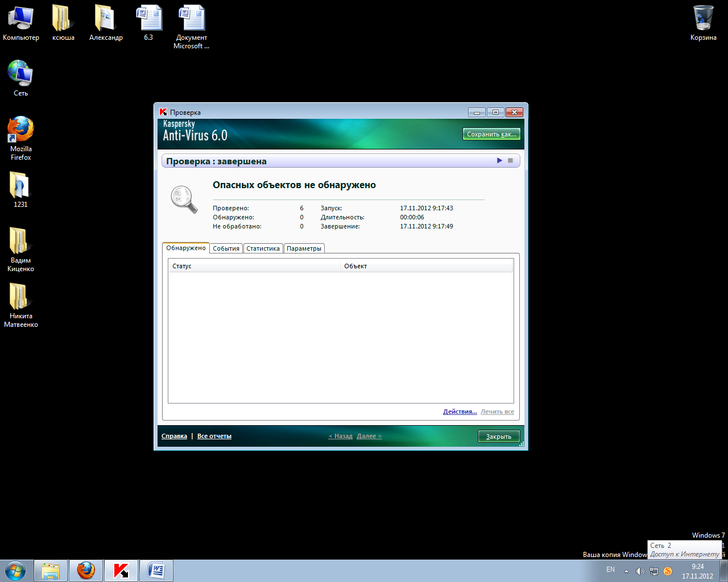The width and height of the screenshot is (728, 582).
Task: Select the 1231 folder icon
Action: point(20,190)
